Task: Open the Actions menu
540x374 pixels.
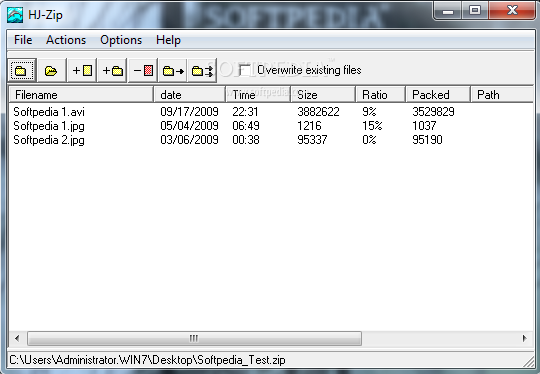Action: (66, 40)
